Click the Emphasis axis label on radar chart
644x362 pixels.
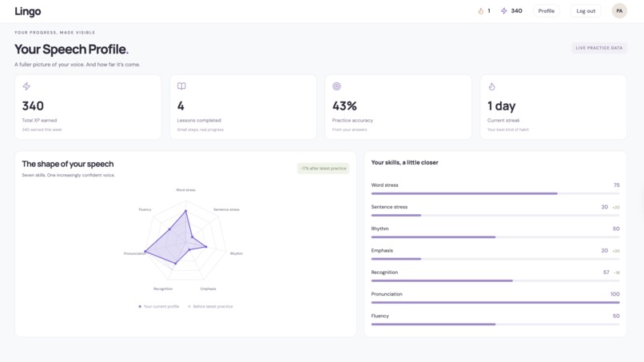click(x=209, y=288)
